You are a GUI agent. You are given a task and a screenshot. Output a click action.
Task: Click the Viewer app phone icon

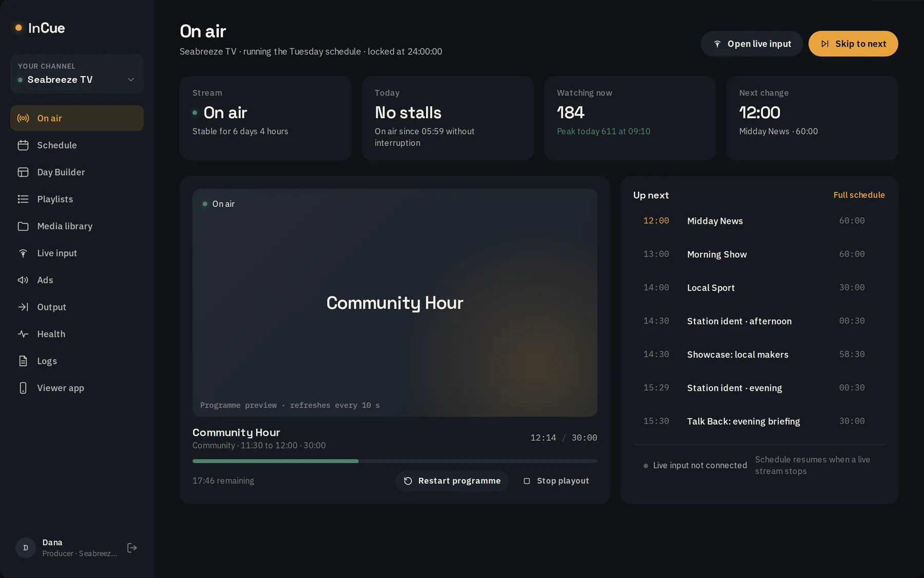[23, 388]
